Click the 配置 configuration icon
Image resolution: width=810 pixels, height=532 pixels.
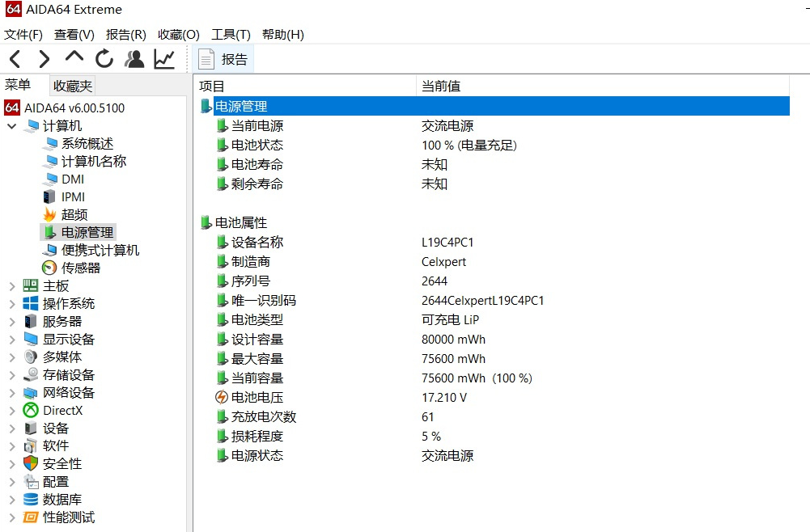tap(31, 481)
